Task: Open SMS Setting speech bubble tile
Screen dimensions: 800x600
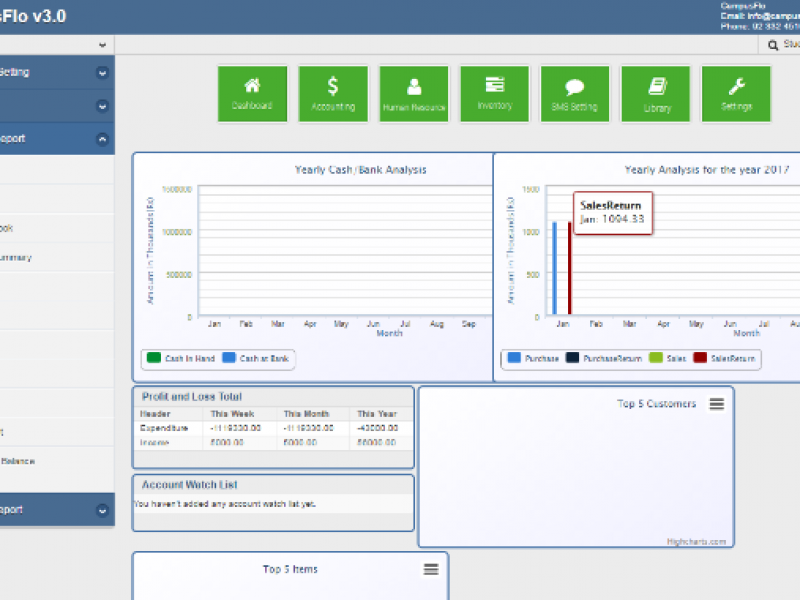Action: [x=575, y=94]
